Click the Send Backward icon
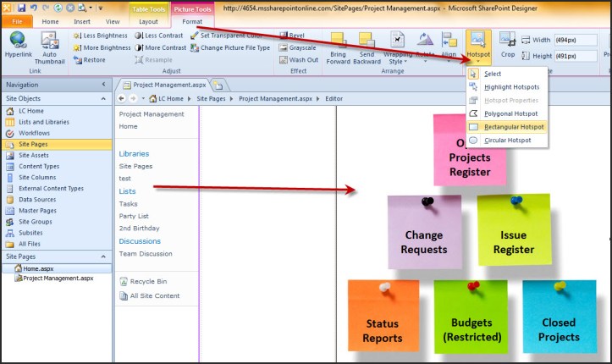This screenshot has width=612, height=364. pyautogui.click(x=367, y=47)
